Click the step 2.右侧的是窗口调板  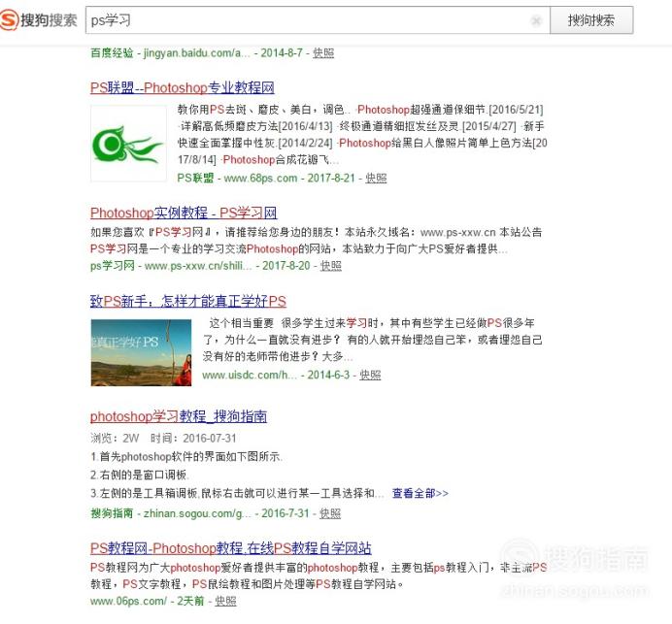tap(140, 475)
